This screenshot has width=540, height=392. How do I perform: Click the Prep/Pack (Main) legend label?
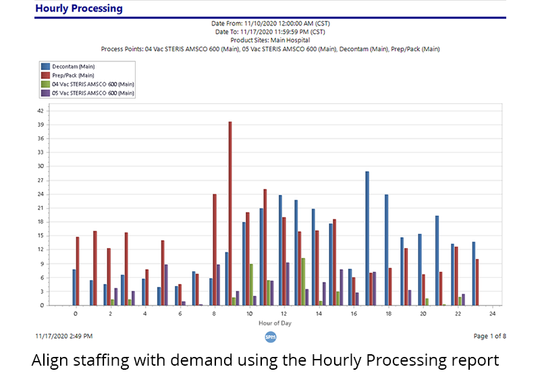point(73,76)
